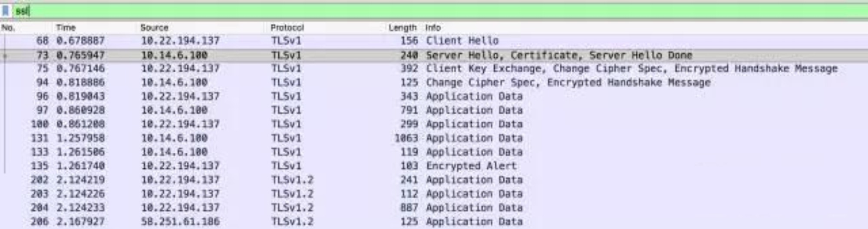
Task: Click length value 119
Action: click(x=409, y=152)
